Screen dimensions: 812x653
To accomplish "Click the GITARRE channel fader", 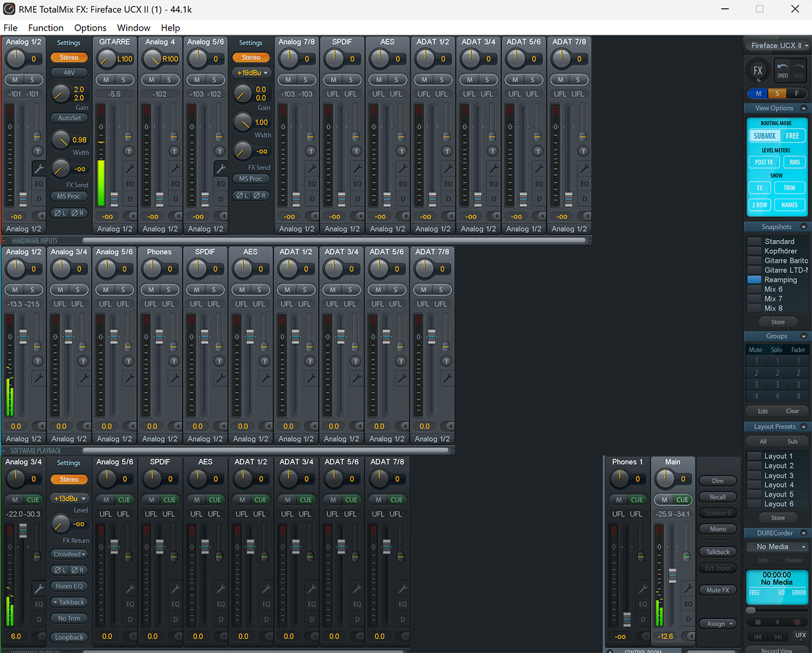I will [114, 199].
